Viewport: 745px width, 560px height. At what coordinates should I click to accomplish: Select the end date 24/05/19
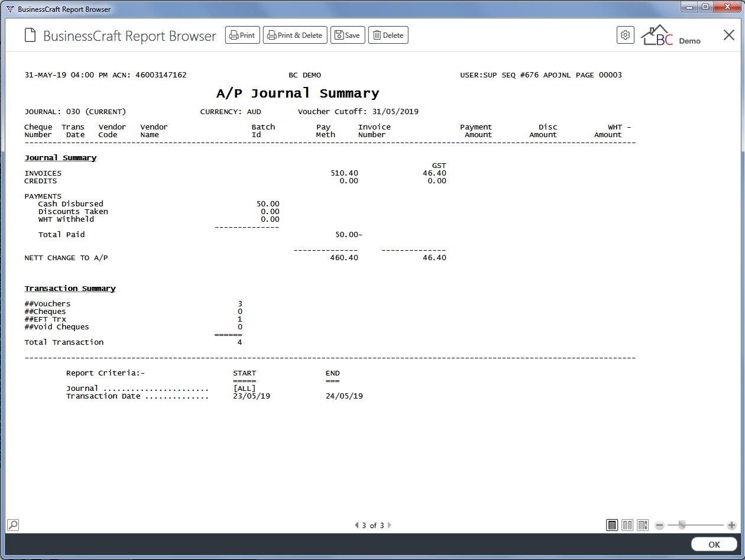point(344,396)
